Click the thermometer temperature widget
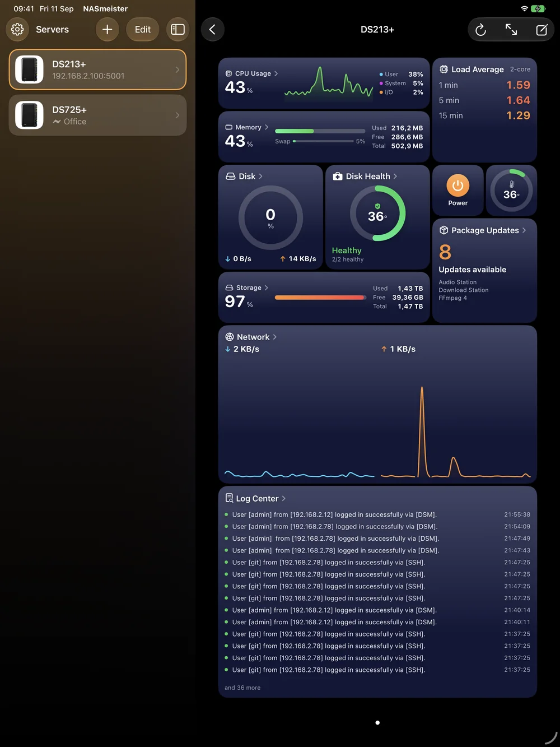Viewport: 560px width, 747px height. coord(511,190)
